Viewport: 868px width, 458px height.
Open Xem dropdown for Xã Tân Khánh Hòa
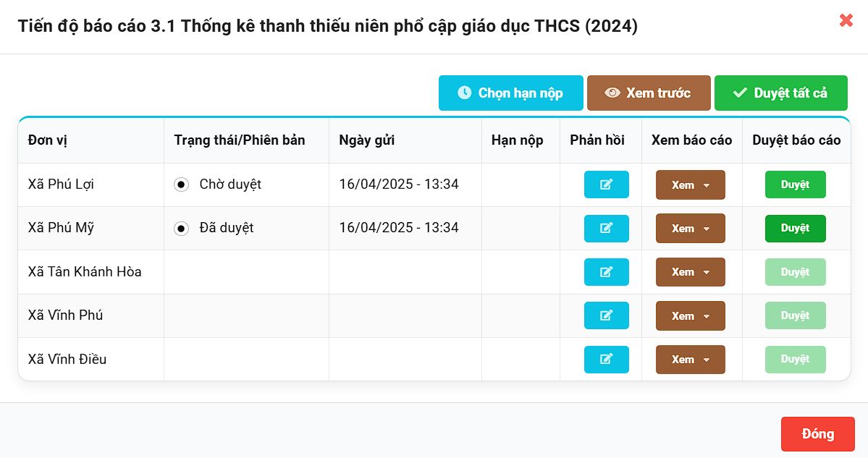coord(690,272)
